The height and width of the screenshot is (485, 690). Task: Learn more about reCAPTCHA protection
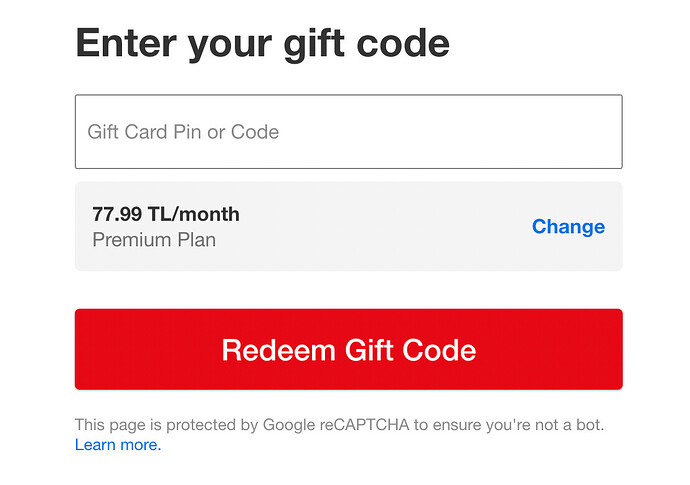[118, 445]
